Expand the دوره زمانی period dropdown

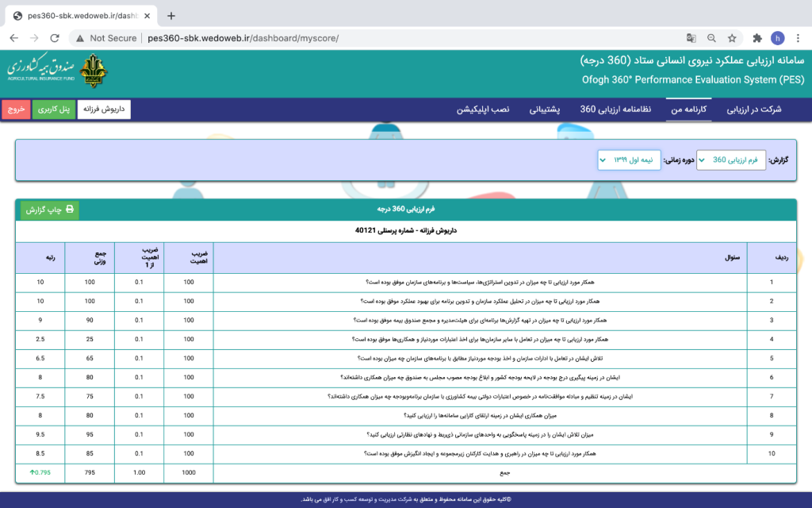[x=629, y=160]
